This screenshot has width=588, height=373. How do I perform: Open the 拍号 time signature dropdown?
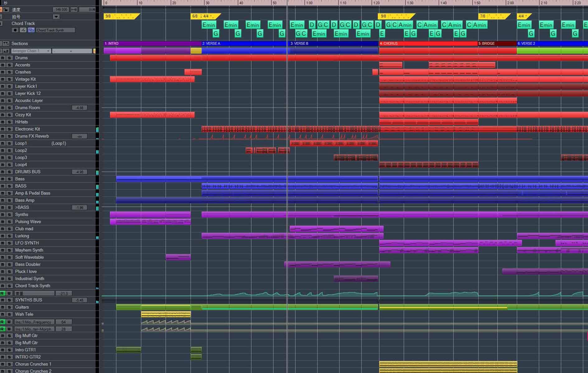coord(56,16)
